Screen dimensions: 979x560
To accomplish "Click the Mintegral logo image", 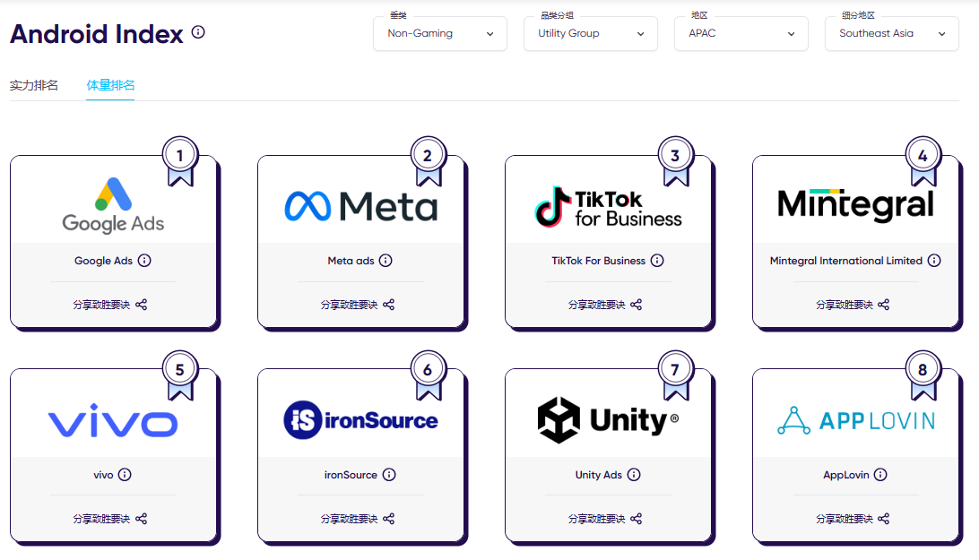I will tap(855, 205).
